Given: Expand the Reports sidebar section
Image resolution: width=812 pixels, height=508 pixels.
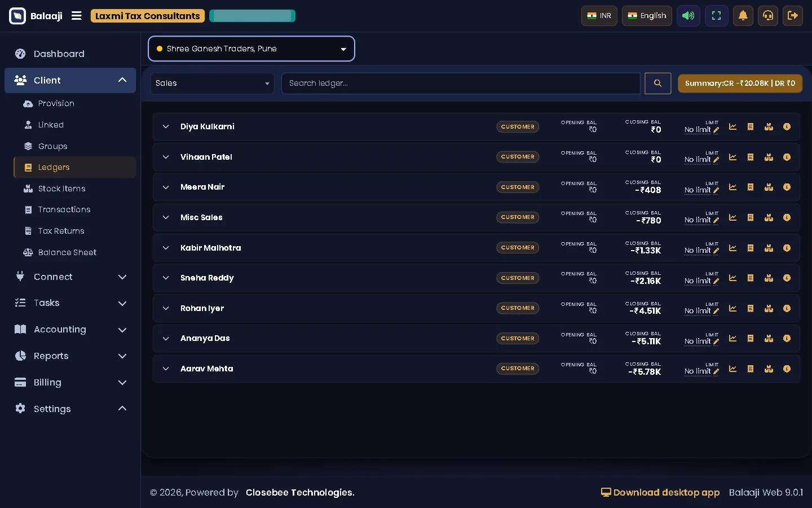Looking at the screenshot, I should (x=70, y=356).
